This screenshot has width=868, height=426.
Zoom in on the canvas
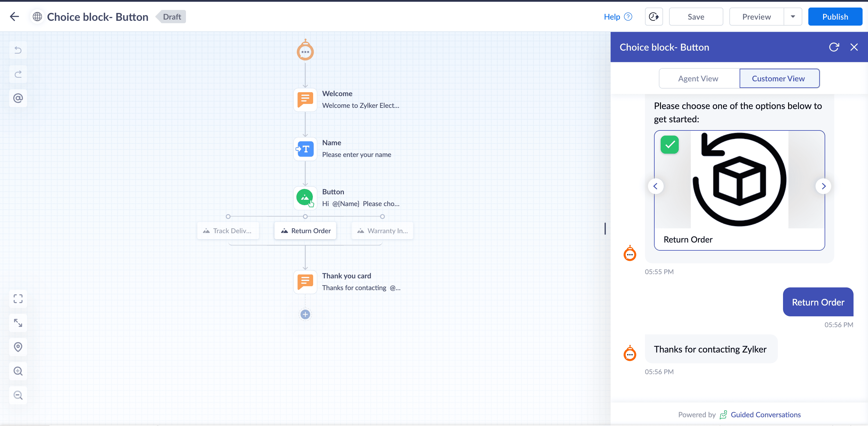18,371
